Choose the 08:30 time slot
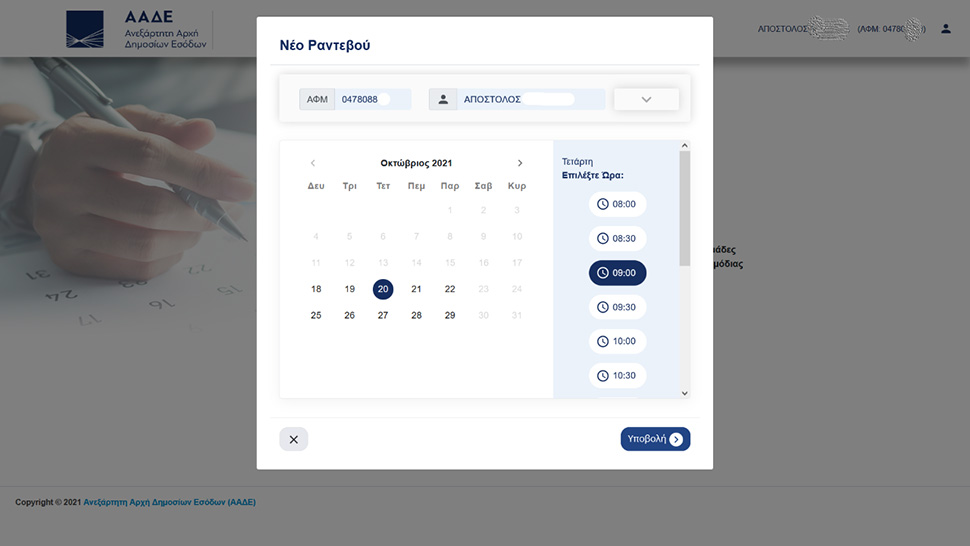Viewport: 970px width, 546px height. click(617, 239)
